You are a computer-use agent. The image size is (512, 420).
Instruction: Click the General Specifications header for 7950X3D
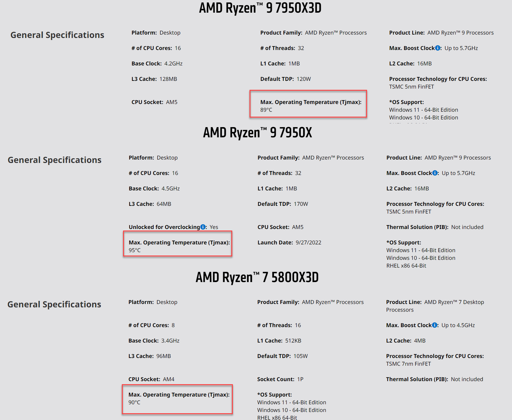57,35
